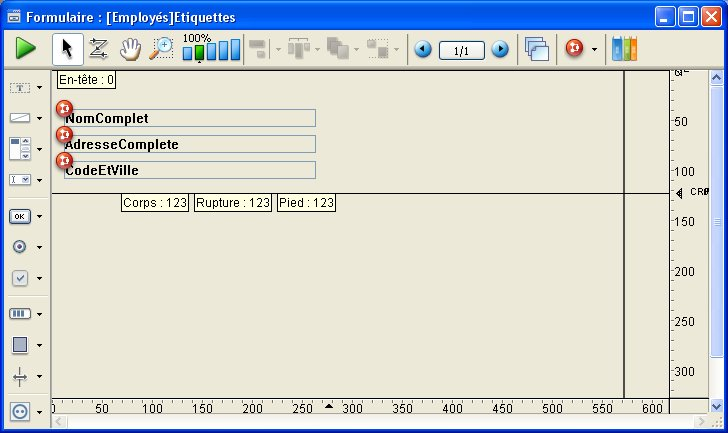The image size is (728, 433).
Task: Expand the rectangle shape tool dropdown arrow
Action: pos(39,345)
